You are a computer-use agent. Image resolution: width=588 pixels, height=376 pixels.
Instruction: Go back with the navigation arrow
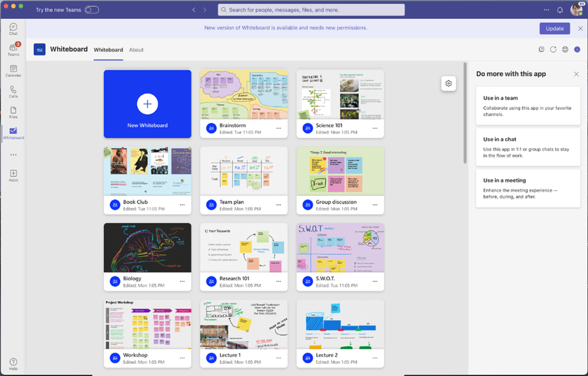[x=194, y=10]
